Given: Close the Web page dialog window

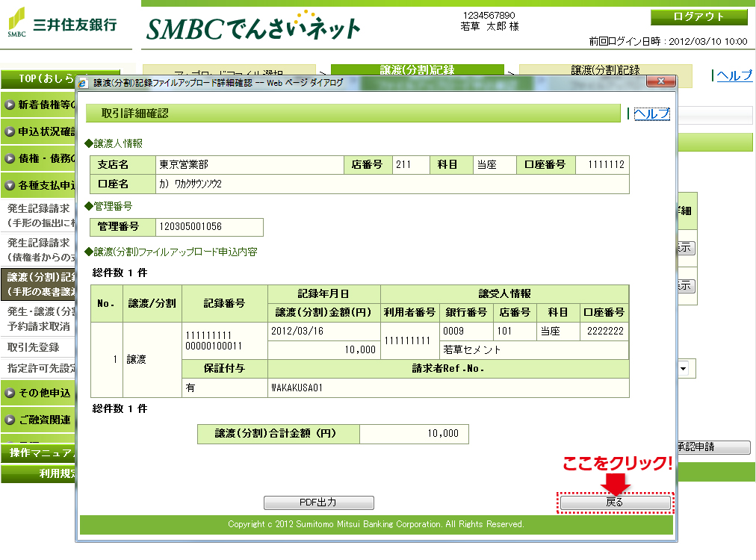Looking at the screenshot, I should 660,81.
